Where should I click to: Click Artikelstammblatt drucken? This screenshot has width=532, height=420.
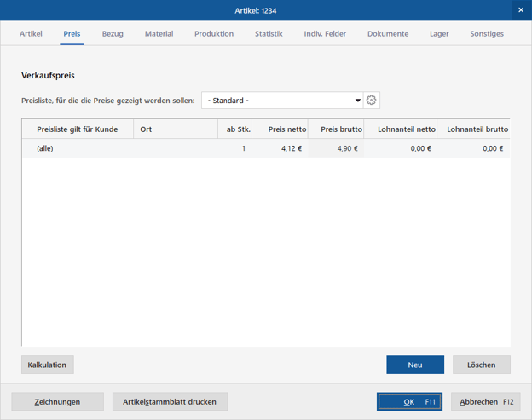(170, 401)
